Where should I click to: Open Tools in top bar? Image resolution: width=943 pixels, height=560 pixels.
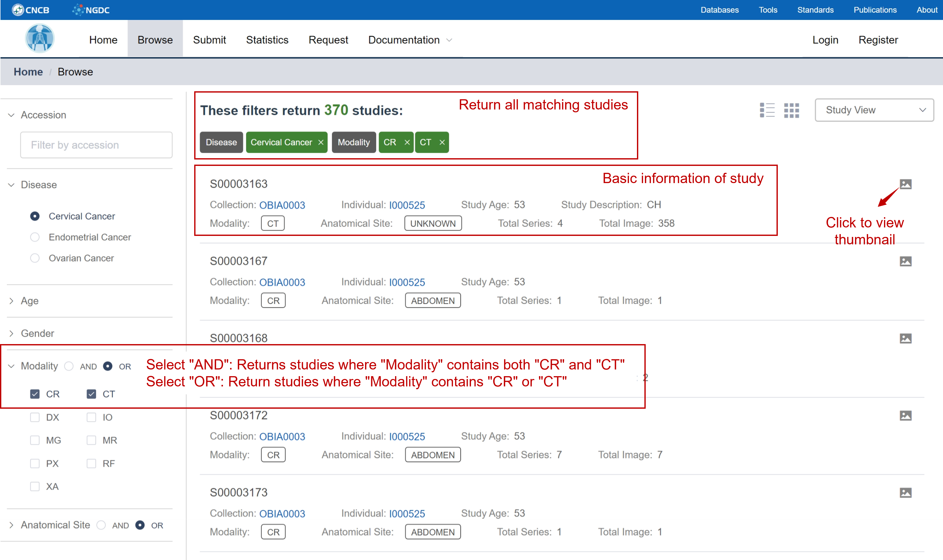pyautogui.click(x=768, y=10)
